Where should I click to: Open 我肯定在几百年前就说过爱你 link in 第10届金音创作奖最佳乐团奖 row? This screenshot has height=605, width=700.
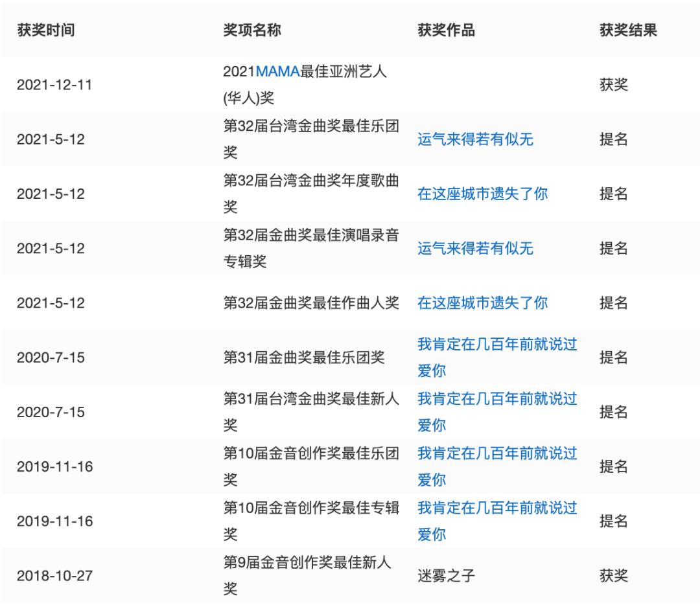click(x=497, y=466)
